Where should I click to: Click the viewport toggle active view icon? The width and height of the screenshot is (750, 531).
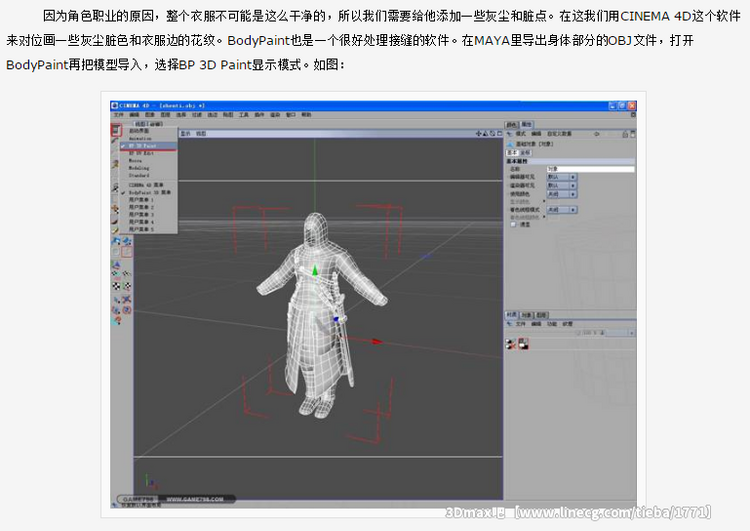tap(499, 133)
